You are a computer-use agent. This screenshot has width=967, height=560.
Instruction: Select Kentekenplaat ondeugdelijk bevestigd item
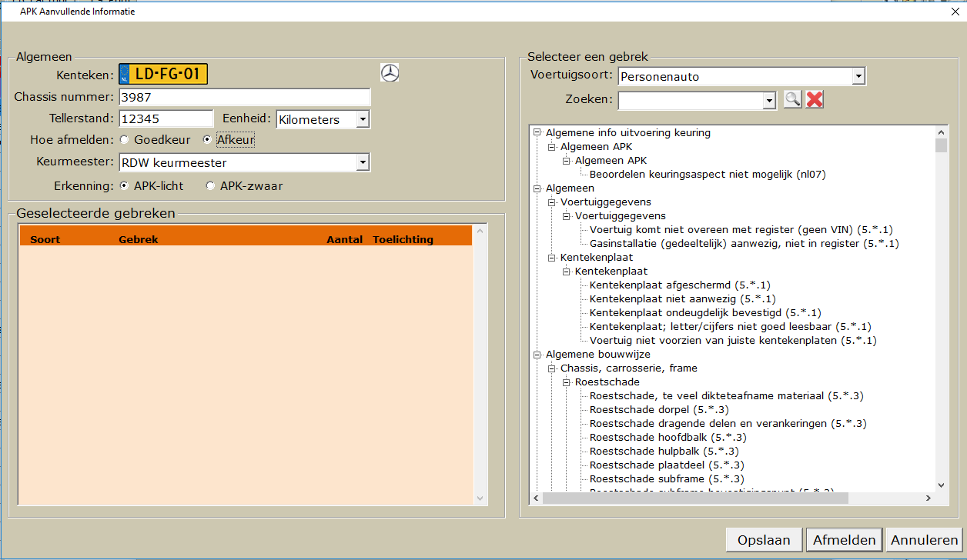coord(705,312)
